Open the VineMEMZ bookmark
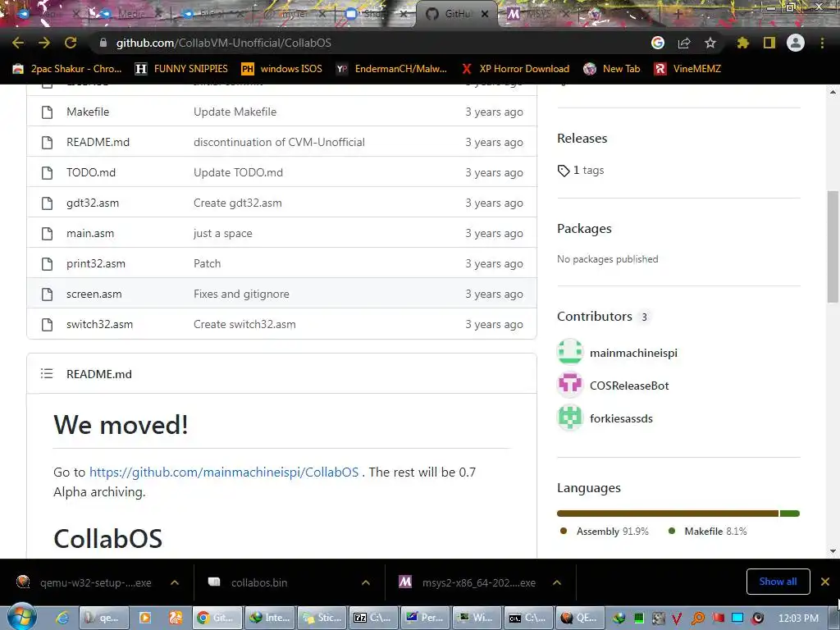840x630 pixels. coord(688,69)
